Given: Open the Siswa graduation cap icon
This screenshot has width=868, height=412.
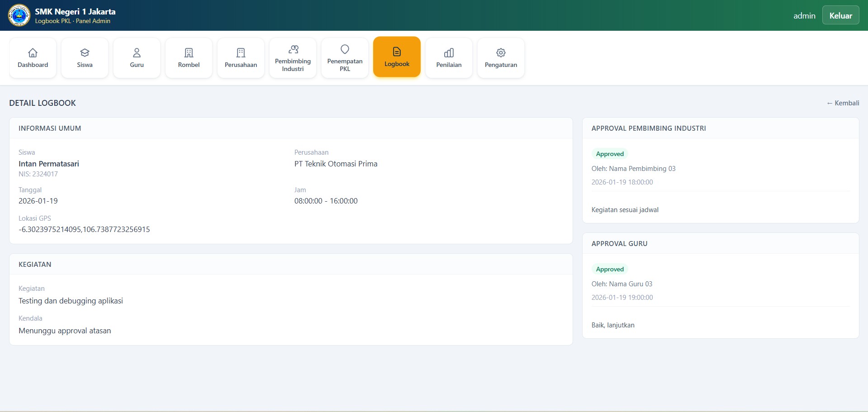Looking at the screenshot, I should pyautogui.click(x=85, y=52).
